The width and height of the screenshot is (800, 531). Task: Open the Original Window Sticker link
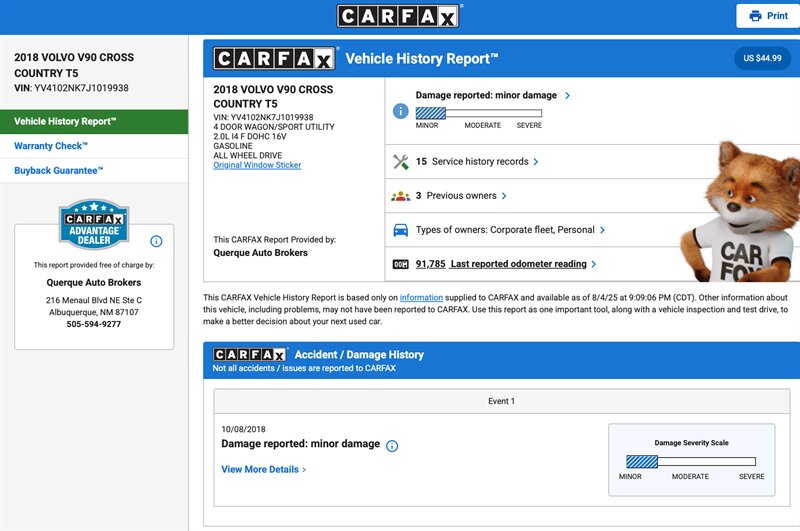pos(257,165)
